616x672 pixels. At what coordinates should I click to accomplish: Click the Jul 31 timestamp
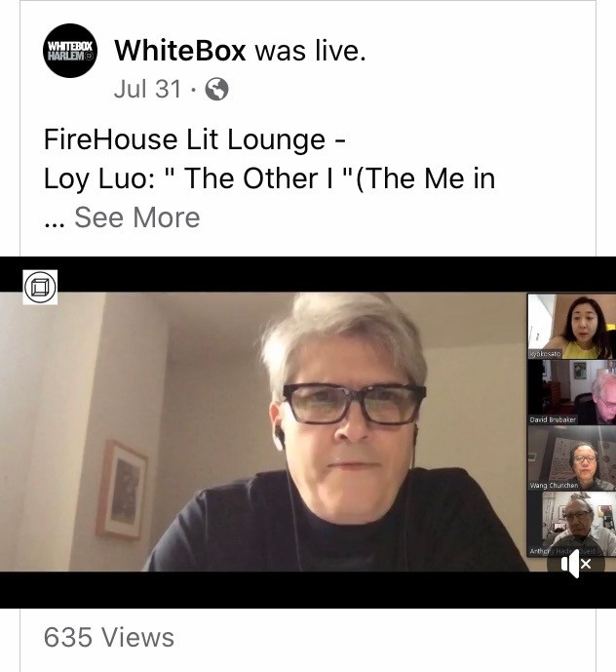pyautogui.click(x=147, y=89)
